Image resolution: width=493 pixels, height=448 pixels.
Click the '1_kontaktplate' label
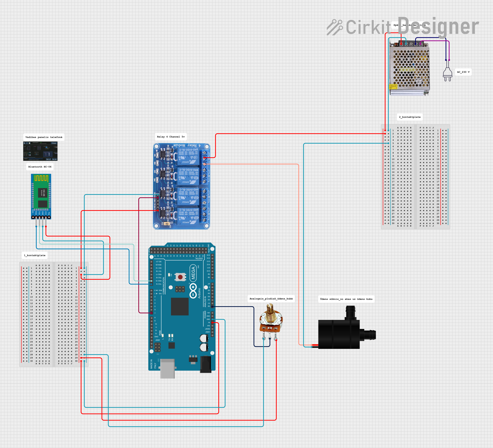coord(34,255)
